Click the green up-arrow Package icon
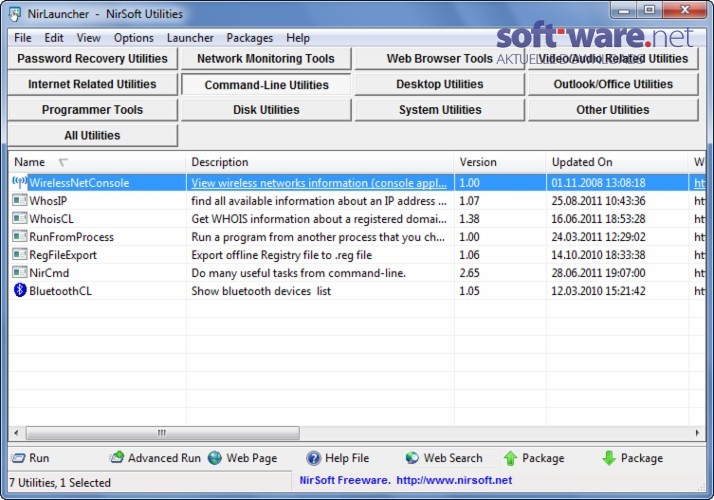This screenshot has width=714, height=500. (x=510, y=458)
